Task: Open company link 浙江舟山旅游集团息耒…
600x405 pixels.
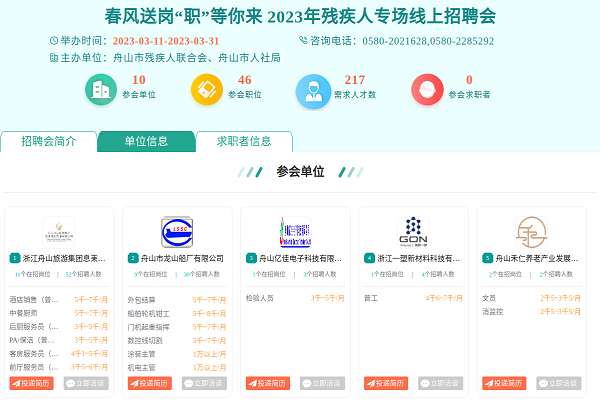Action: tap(64, 258)
